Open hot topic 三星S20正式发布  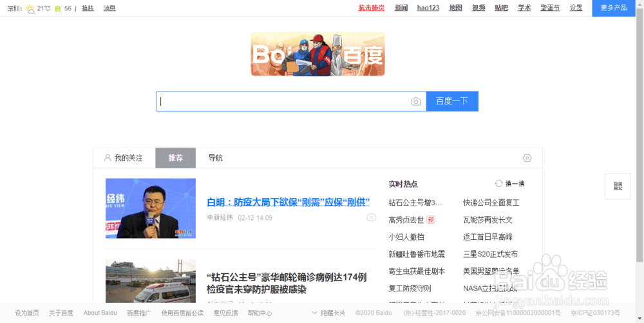point(490,255)
